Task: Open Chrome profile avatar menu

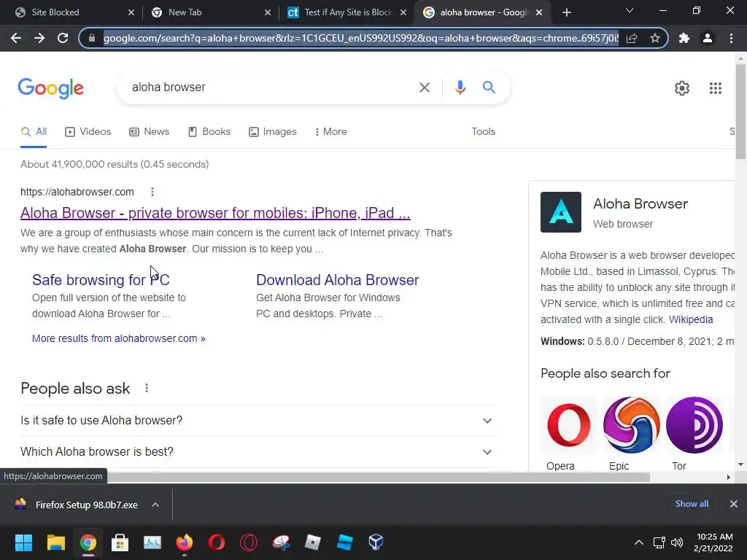Action: coord(708,38)
